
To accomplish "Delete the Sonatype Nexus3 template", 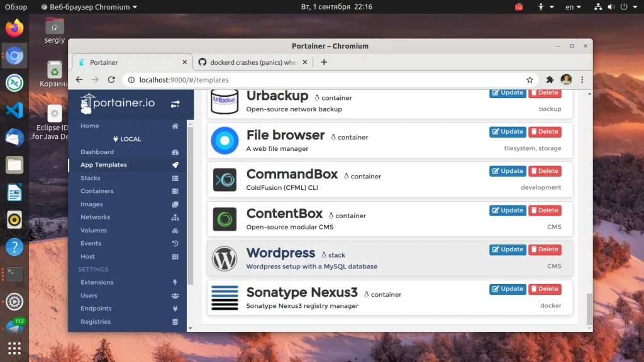I will 545,289.
